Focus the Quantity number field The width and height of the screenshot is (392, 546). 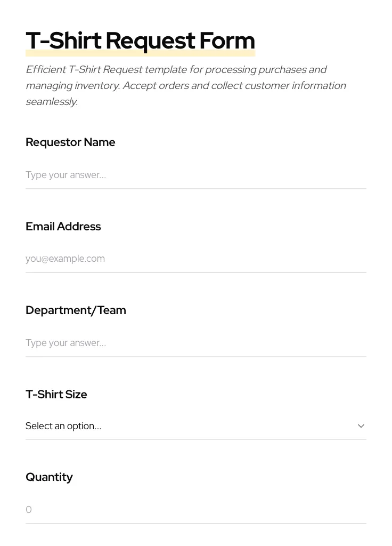[x=195, y=510]
